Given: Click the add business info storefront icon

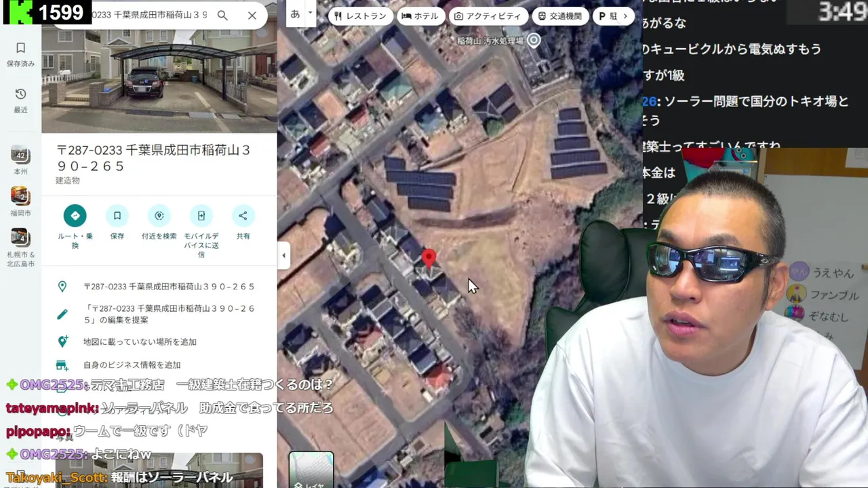Looking at the screenshot, I should click(62, 365).
